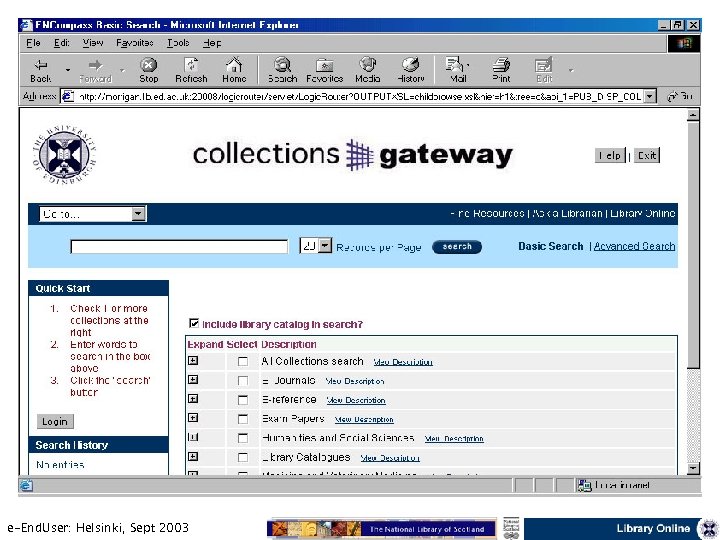Select the E-reference checkbox
This screenshot has height=540, width=720.
[x=242, y=400]
